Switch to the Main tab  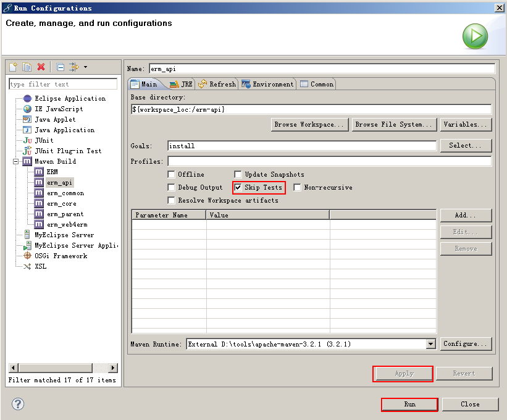145,84
